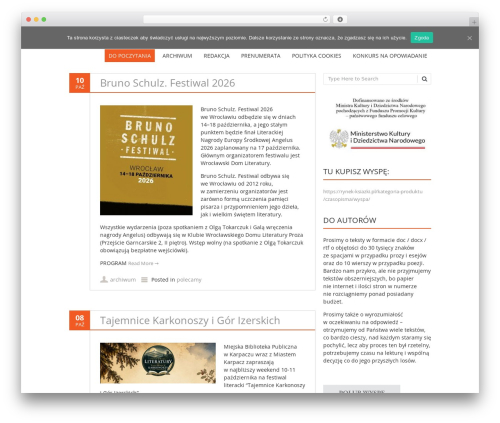
Task: Click the browser address bar
Action: [x=237, y=19]
